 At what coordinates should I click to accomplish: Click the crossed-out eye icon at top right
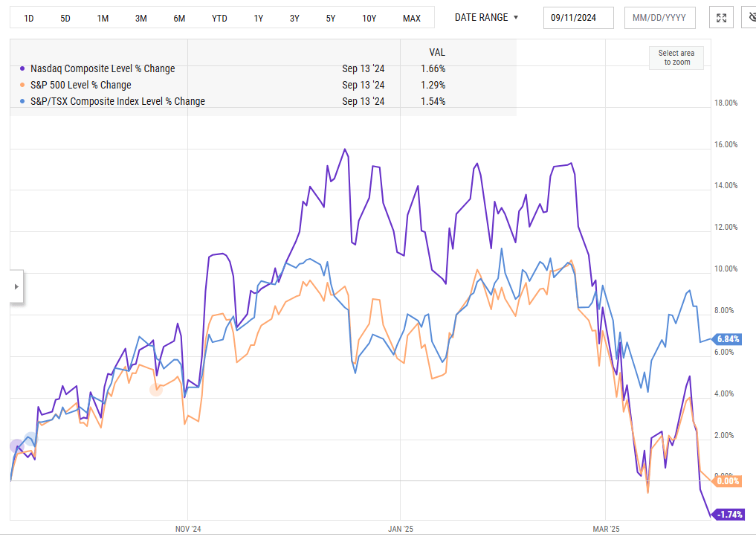(x=750, y=18)
